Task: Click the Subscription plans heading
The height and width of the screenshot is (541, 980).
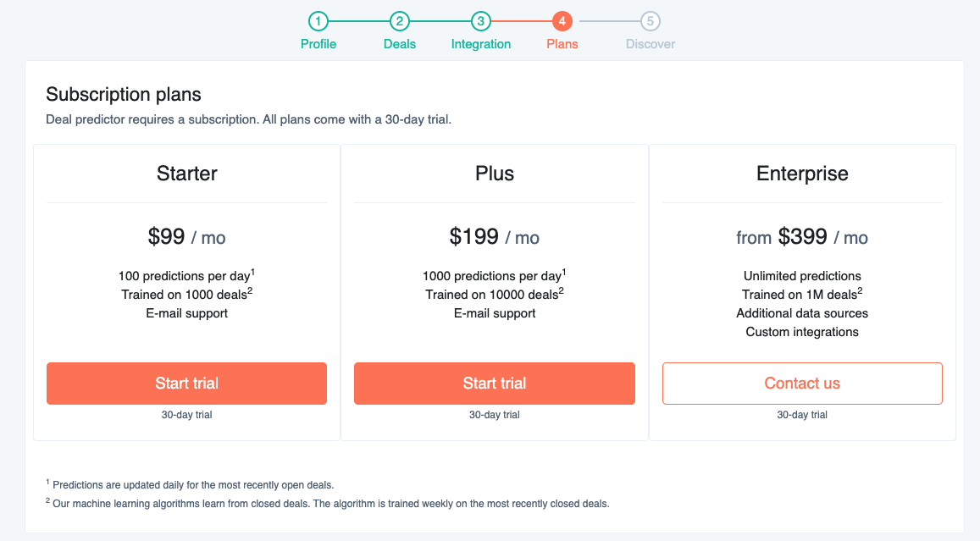Action: [x=124, y=94]
